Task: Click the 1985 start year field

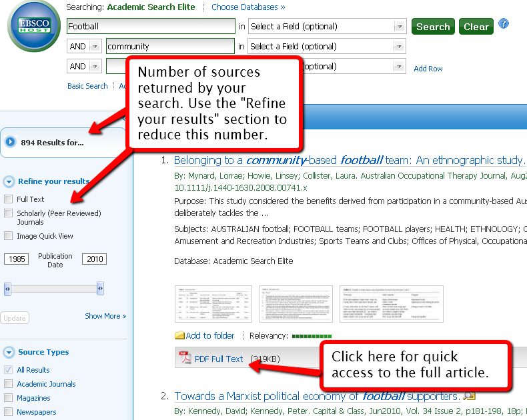Action: pos(17,259)
